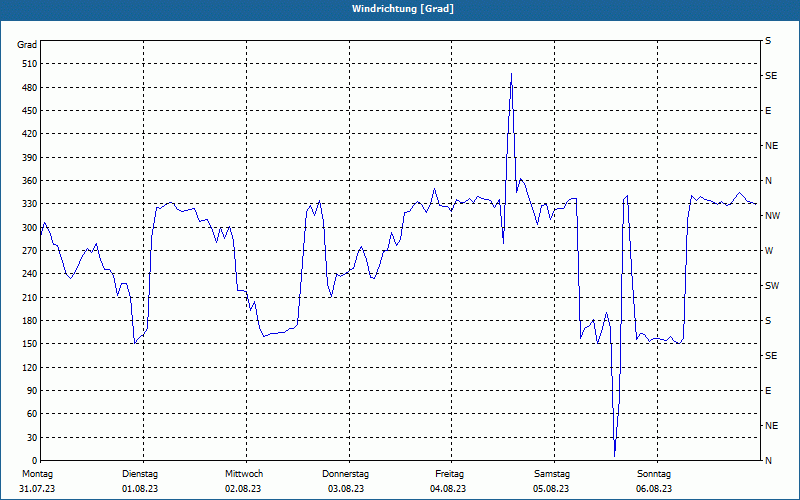Click the "Freitag" day label
Viewport: 800px width, 500px height.
pos(449,474)
